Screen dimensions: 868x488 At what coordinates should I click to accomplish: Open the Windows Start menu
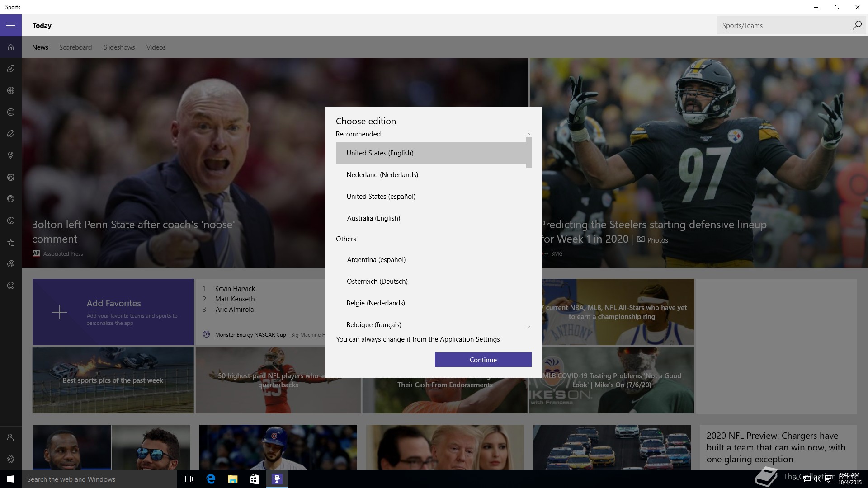(x=11, y=479)
